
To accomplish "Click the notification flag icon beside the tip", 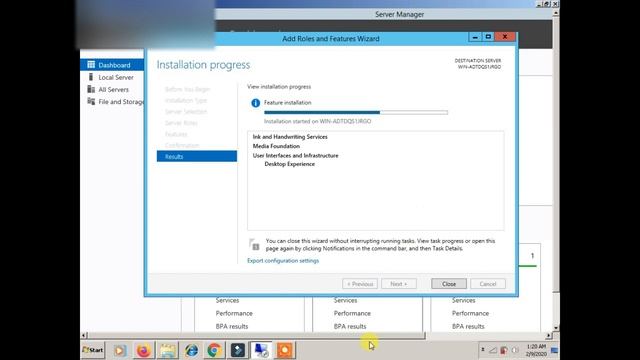I will [x=254, y=244].
